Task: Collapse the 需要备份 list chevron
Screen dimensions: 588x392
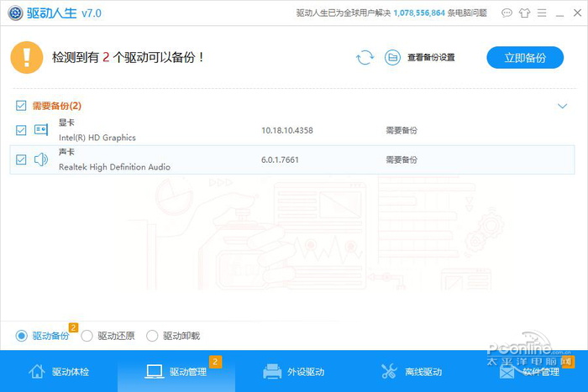Action: coord(562,106)
